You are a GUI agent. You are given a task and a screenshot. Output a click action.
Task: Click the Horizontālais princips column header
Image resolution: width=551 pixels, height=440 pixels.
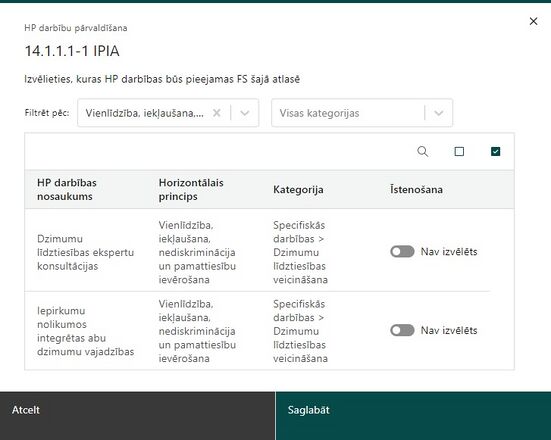coord(191,189)
